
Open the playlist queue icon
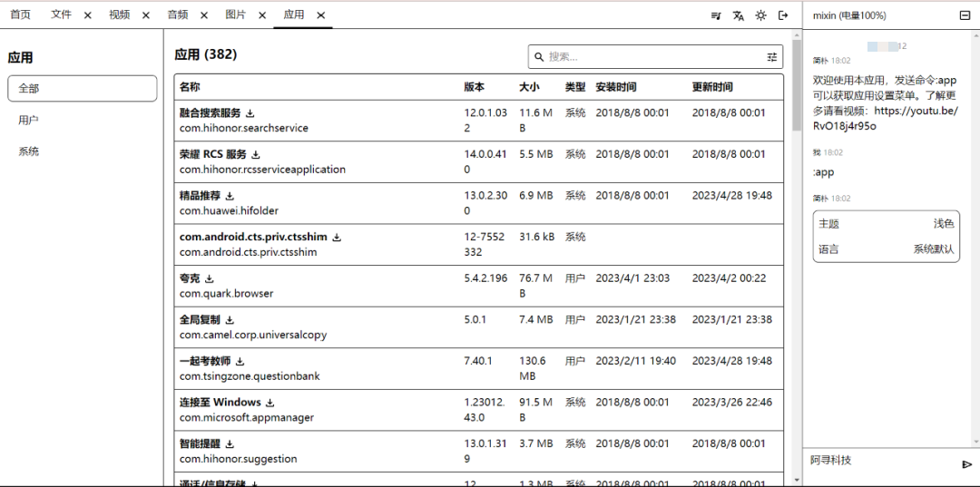[x=716, y=15]
